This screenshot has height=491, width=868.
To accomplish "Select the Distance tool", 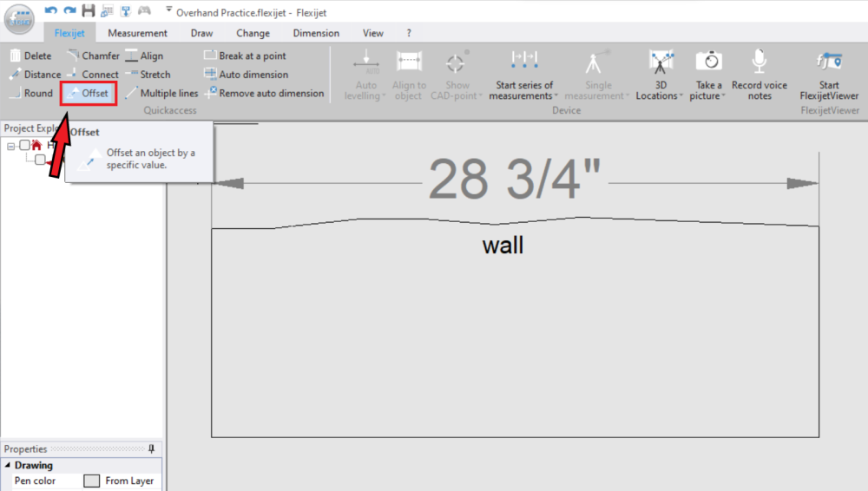I will (35, 75).
